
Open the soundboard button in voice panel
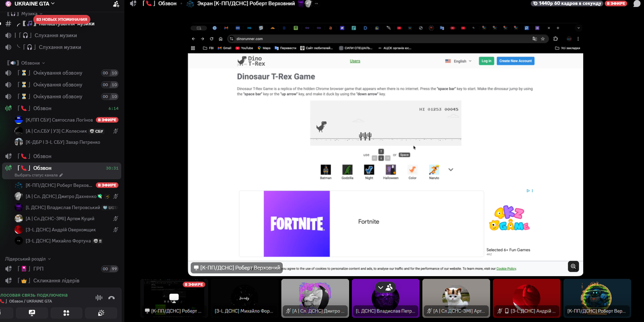101,313
